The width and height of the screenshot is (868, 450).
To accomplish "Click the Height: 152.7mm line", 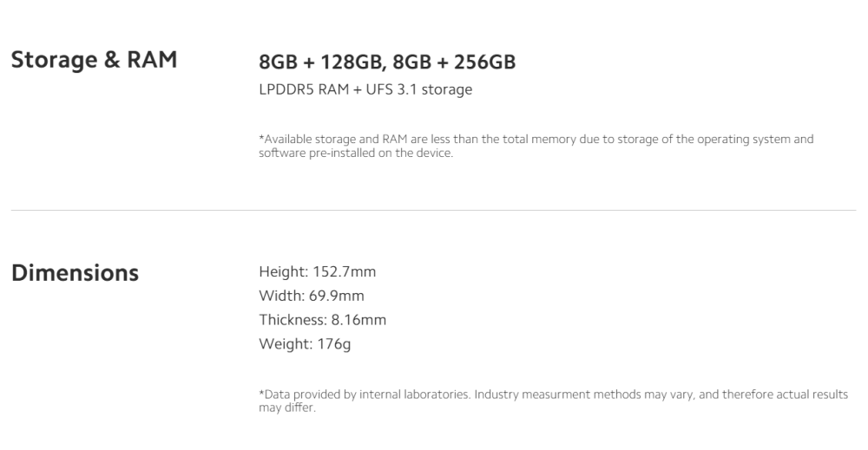I will tap(317, 272).
